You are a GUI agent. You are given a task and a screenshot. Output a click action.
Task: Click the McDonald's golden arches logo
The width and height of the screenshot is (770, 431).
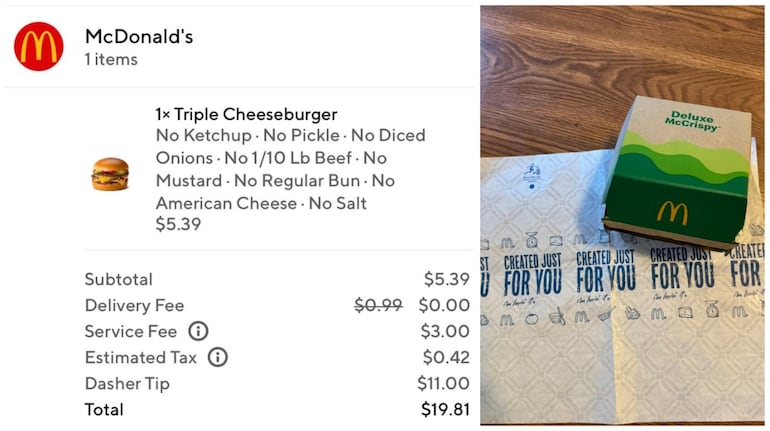coord(38,47)
